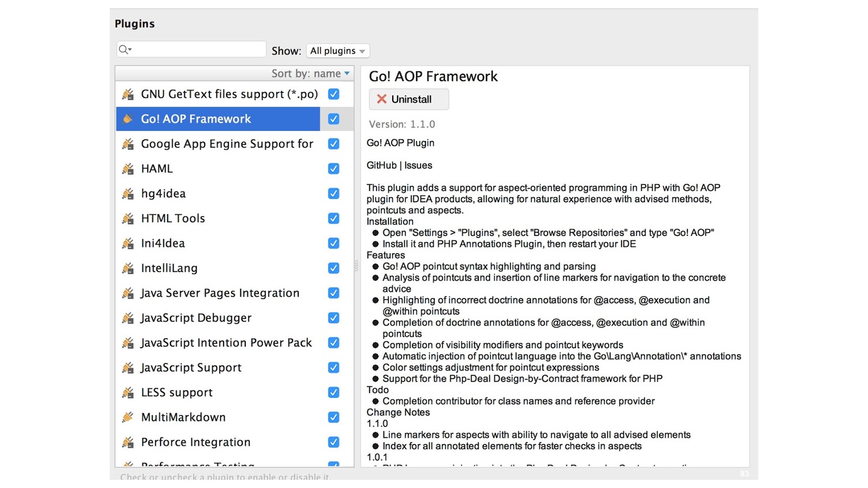868x488 pixels.
Task: Select the LESS support row
Action: (x=234, y=393)
